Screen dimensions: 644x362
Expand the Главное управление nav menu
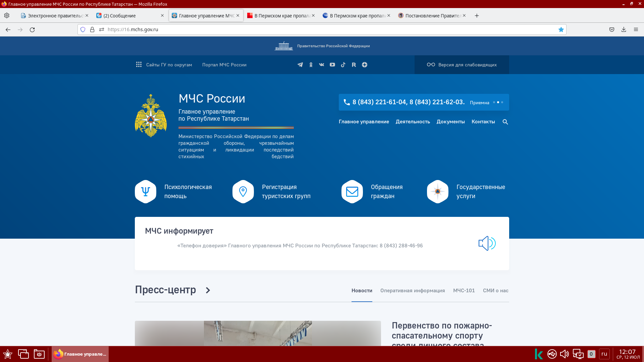[x=364, y=122]
